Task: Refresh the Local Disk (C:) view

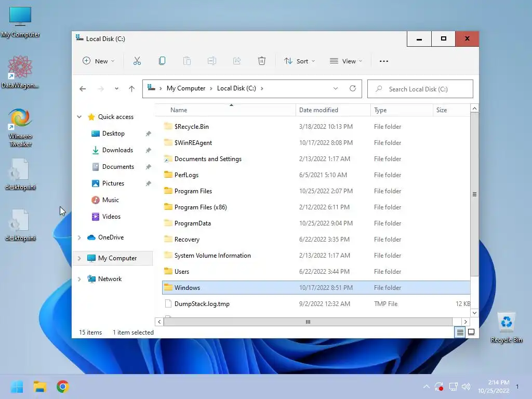Action: click(x=353, y=88)
